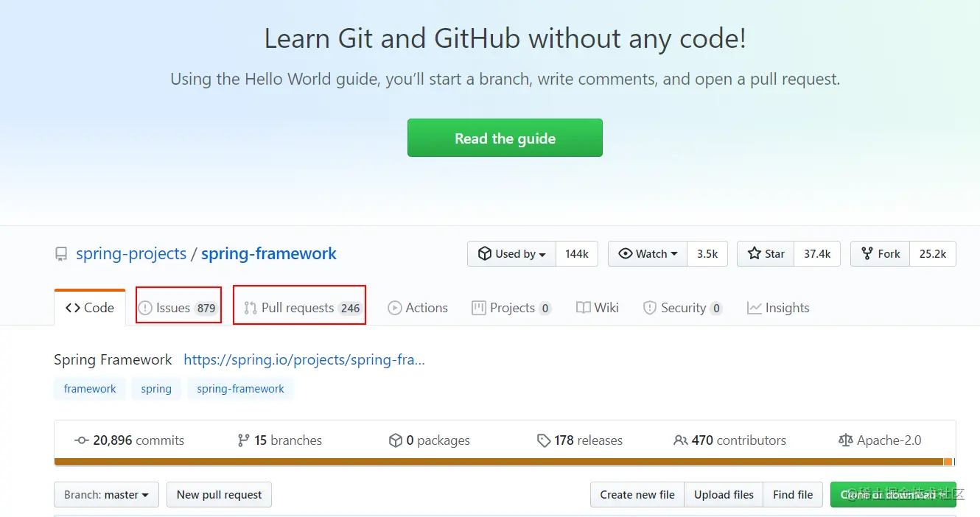Open the 25.2k forks count

point(933,253)
